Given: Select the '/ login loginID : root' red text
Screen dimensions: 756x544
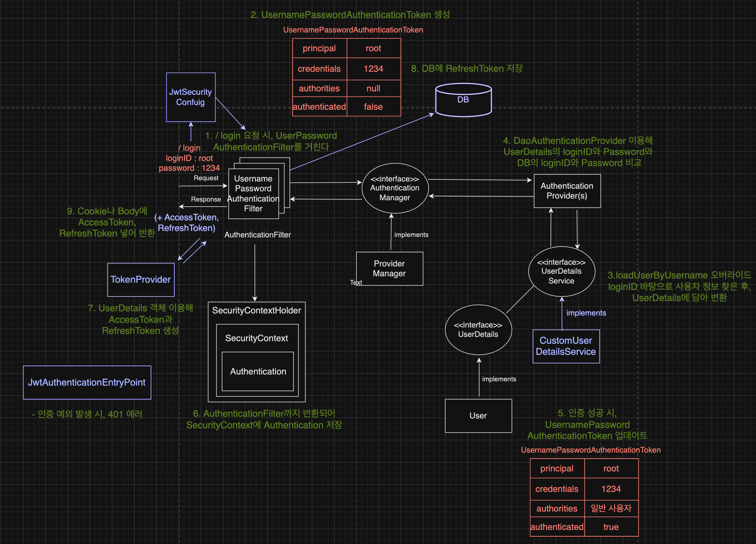Looking at the screenshot, I should point(189,158).
